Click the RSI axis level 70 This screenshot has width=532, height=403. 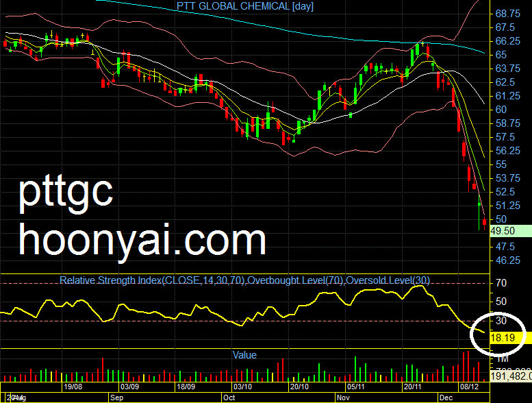501,283
